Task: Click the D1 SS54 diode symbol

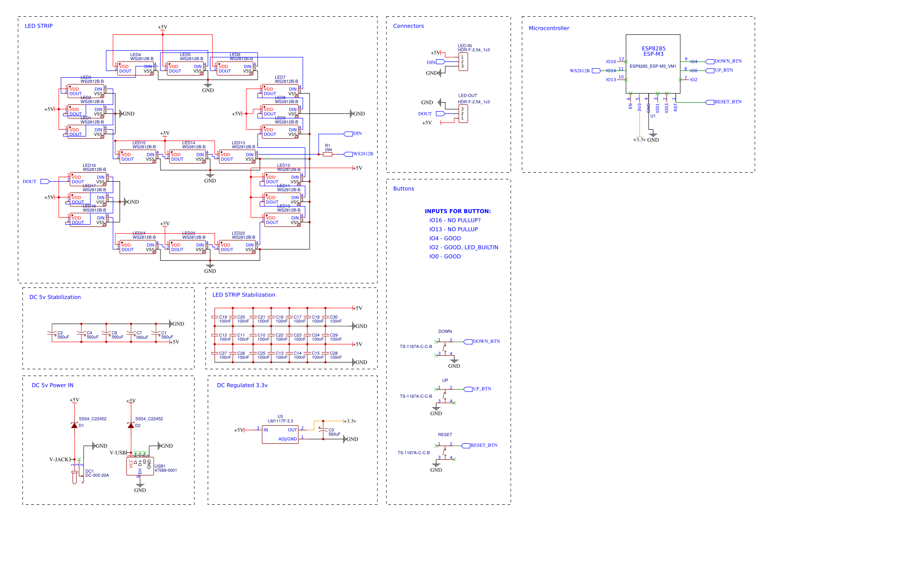Action: coord(75,425)
